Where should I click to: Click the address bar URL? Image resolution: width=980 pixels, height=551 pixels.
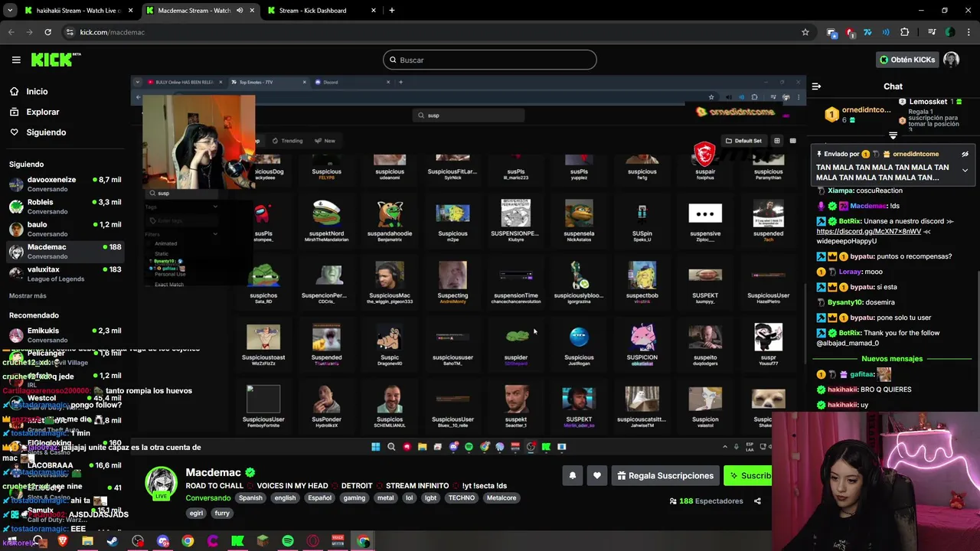pos(113,32)
